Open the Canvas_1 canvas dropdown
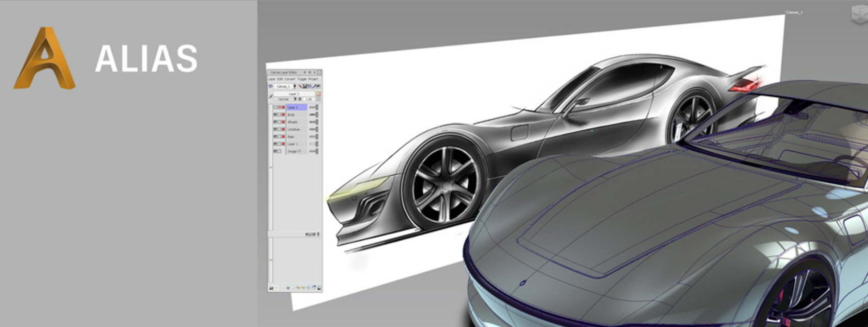The height and width of the screenshot is (327, 868). pos(284,86)
